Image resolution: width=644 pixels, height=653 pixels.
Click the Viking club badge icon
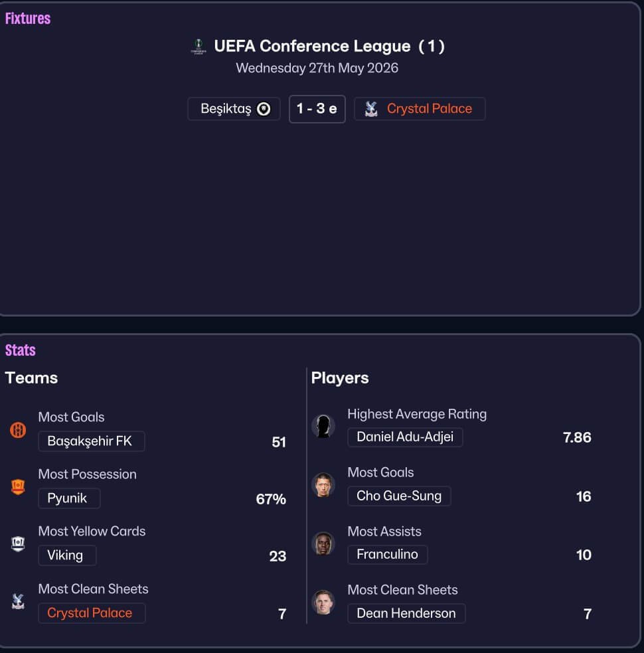pyautogui.click(x=18, y=544)
